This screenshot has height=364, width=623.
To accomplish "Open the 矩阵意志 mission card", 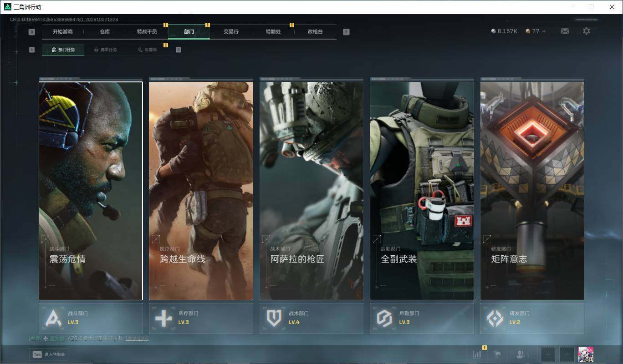I will [532, 191].
